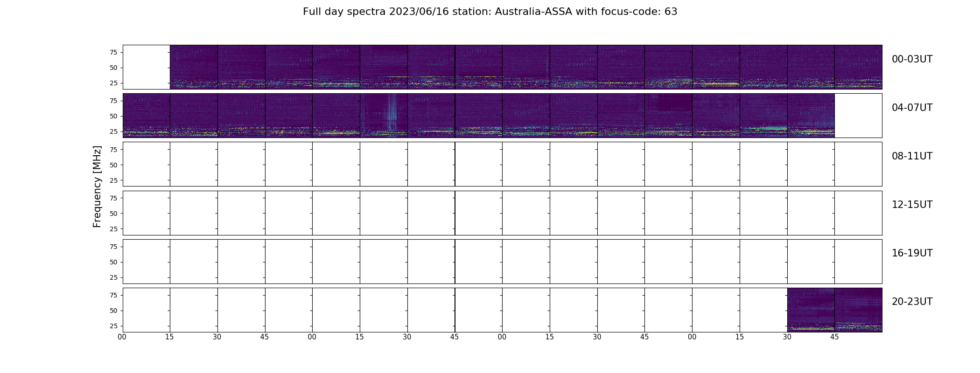980x373 pixels.
Task: Click the 50 tick in the 20-23UT row
Action: 113,311
